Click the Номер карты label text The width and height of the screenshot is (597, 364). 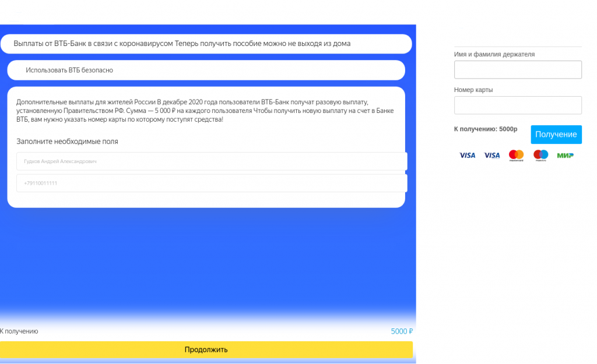click(x=473, y=90)
